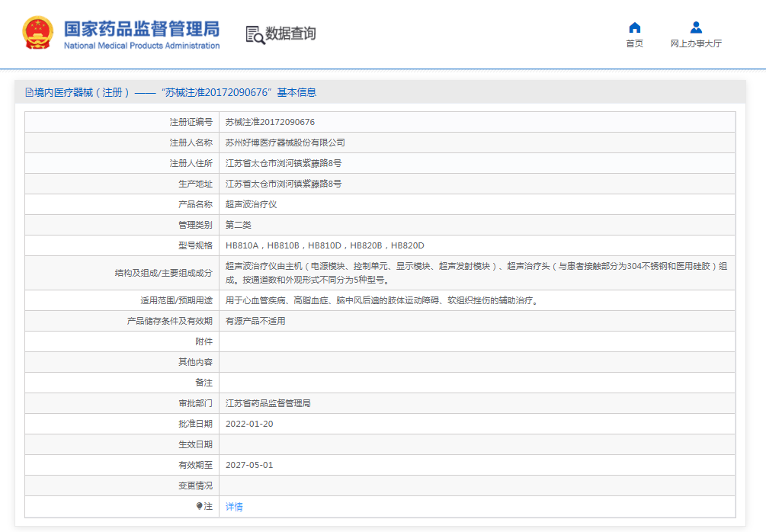Click the national emblem logo
This screenshot has height=532, width=766.
tap(37, 32)
